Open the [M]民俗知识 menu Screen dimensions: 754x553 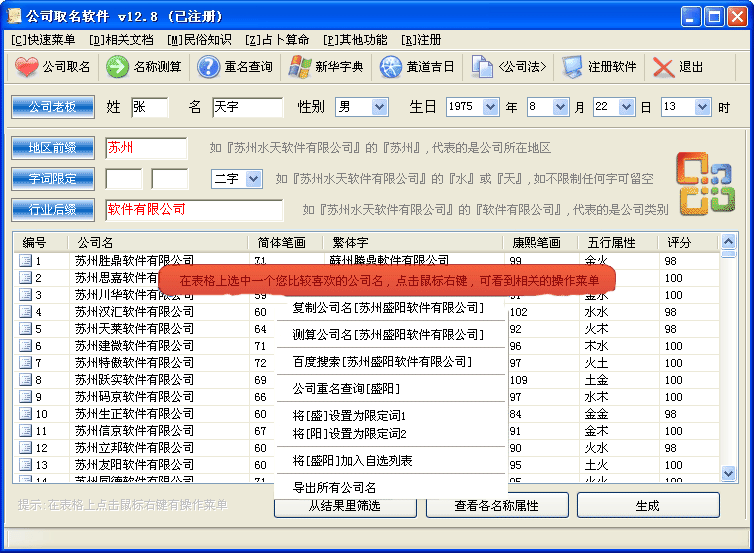click(x=199, y=40)
